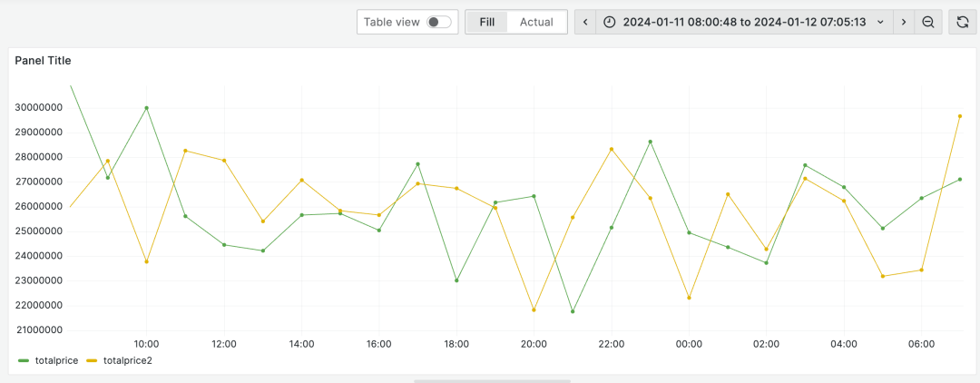Move time range backward arrow

585,22
